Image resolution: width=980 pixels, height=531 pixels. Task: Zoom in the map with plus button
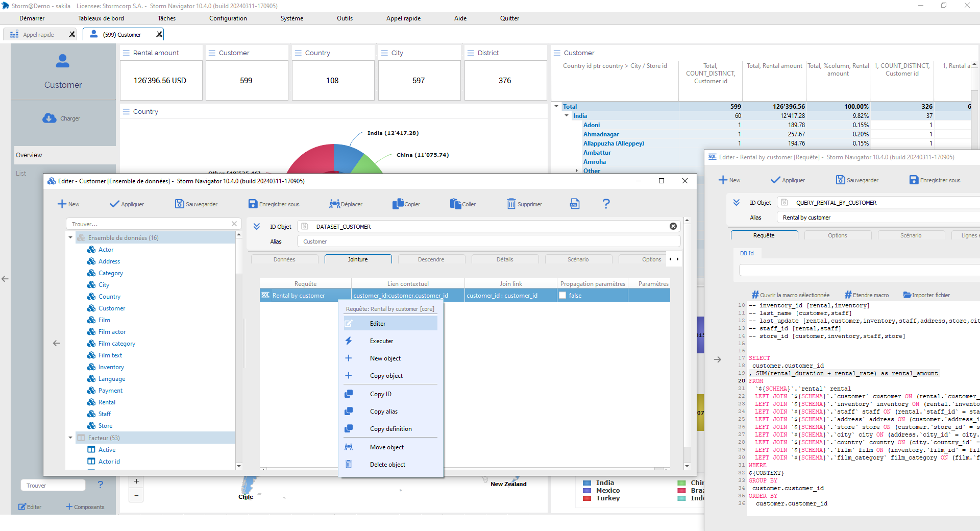[x=136, y=481]
